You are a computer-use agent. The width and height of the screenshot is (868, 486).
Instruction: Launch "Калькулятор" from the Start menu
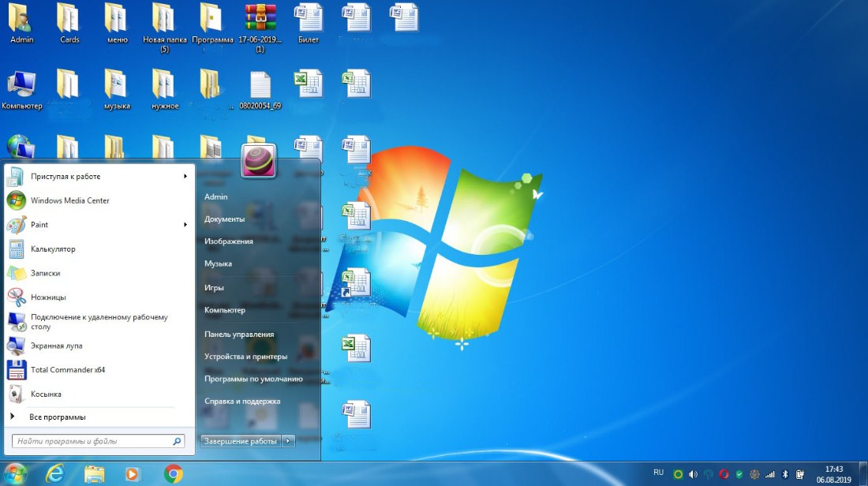[53, 249]
